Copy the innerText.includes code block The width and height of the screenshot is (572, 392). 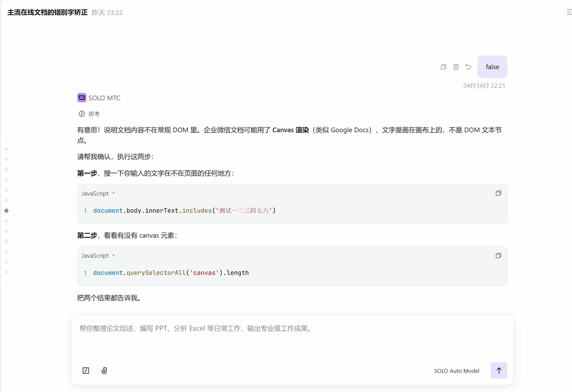pyautogui.click(x=498, y=193)
